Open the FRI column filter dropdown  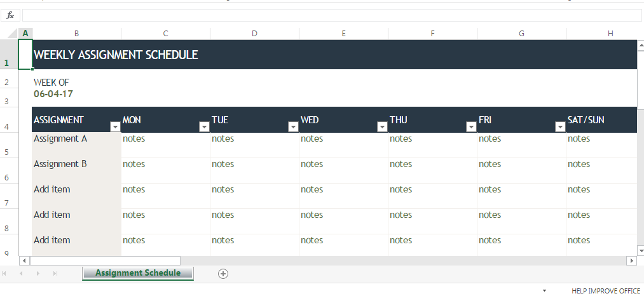(x=560, y=127)
